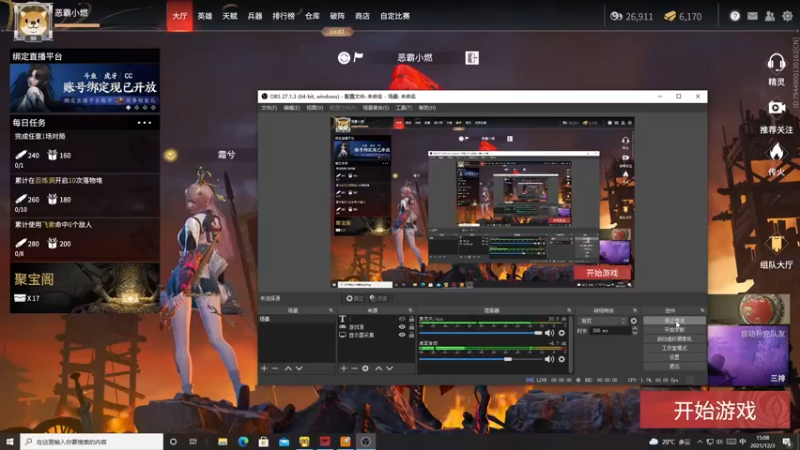Switch to the 天赋 game tab
The height and width of the screenshot is (450, 800).
click(x=230, y=16)
